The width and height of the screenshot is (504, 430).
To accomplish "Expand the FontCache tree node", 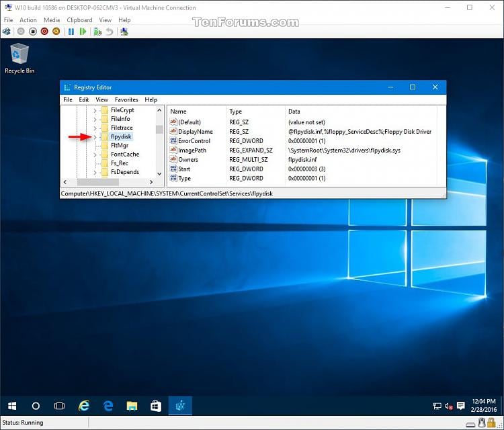I will pyautogui.click(x=95, y=155).
